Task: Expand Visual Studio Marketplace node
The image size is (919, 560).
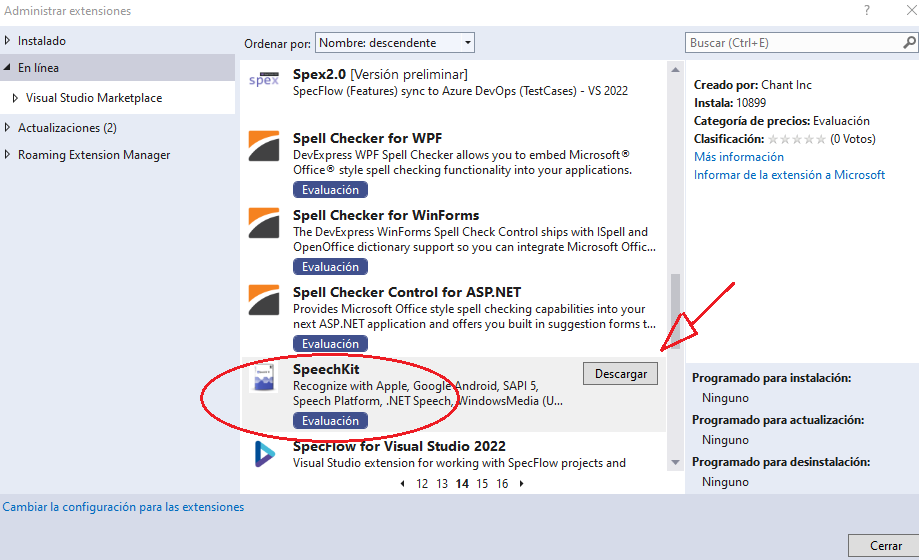Action: tap(15, 98)
